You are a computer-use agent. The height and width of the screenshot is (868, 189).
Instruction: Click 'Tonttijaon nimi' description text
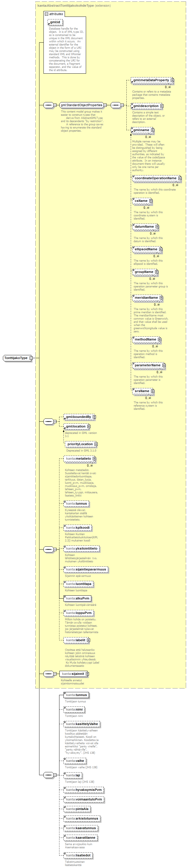pyautogui.click(x=74, y=716)
